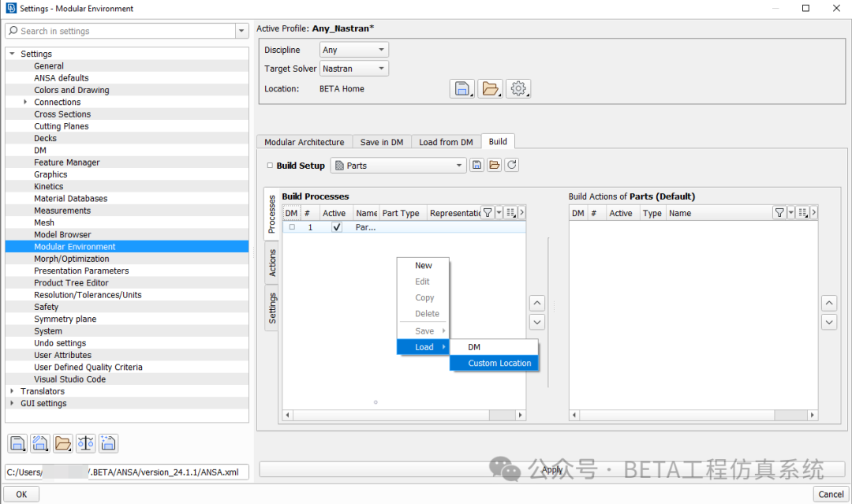
Task: Click the balance scales compare icon
Action: pyautogui.click(x=86, y=444)
